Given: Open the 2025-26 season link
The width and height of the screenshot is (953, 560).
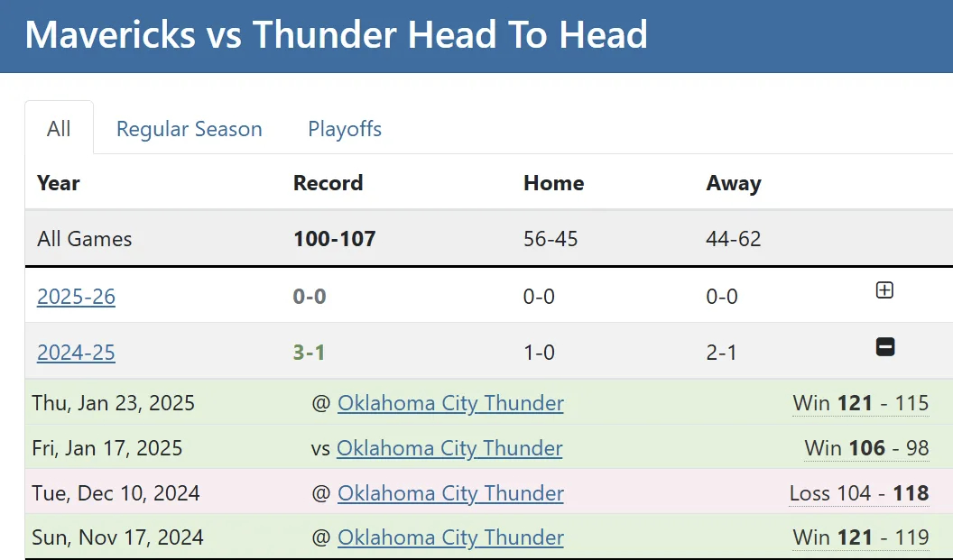Looking at the screenshot, I should coord(76,297).
